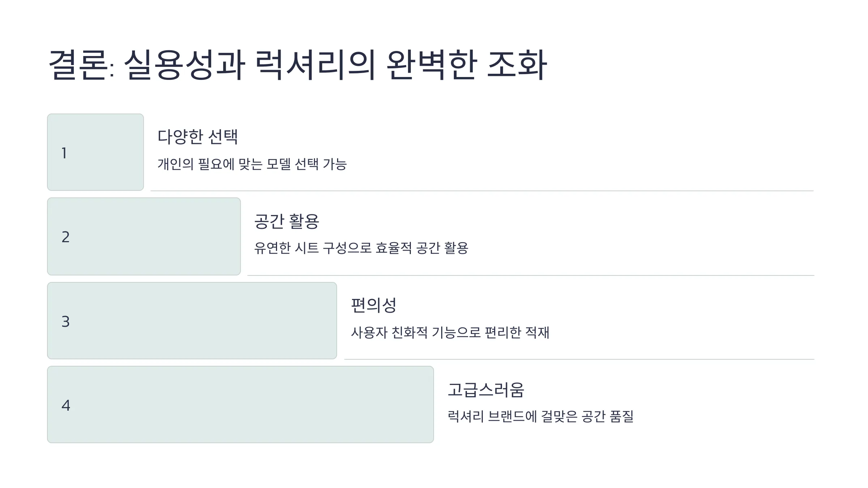Select the text 개인의 필요에 맞는 모델 선택 가능
The height and width of the screenshot is (488, 868).
(252, 164)
